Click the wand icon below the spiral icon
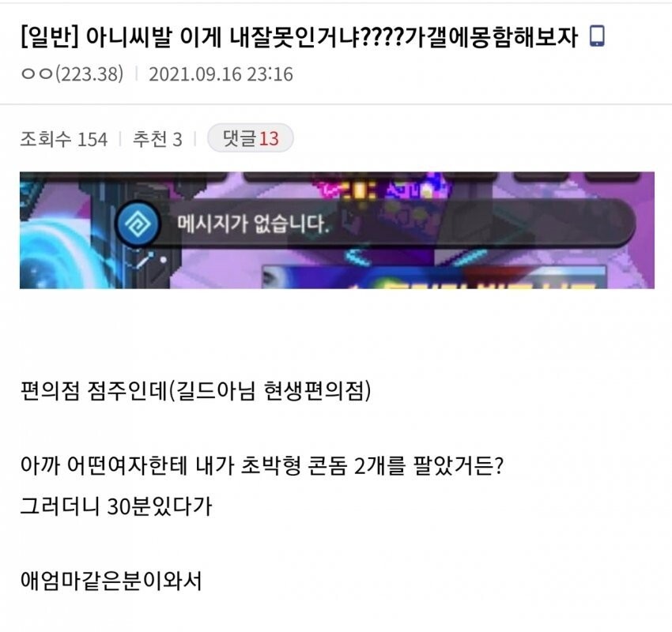672x632 pixels. [x=145, y=260]
